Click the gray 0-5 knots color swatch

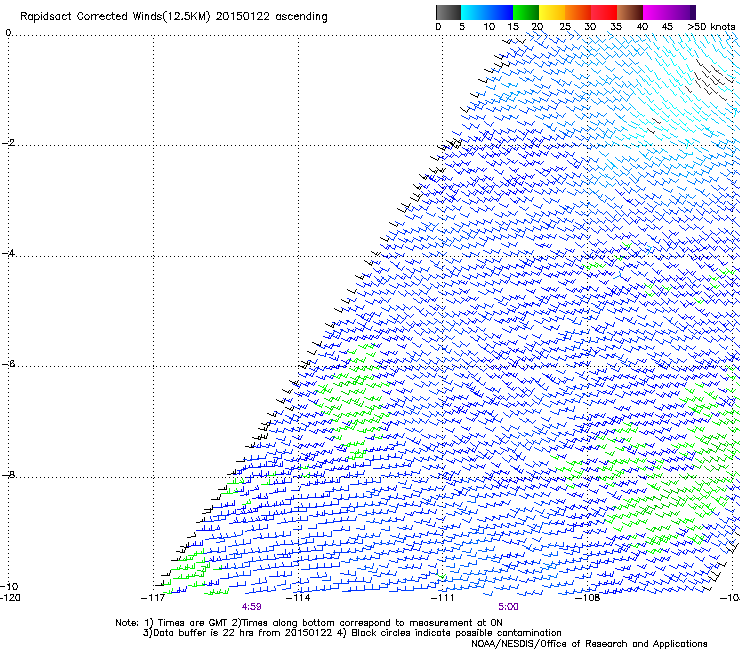tap(448, 12)
